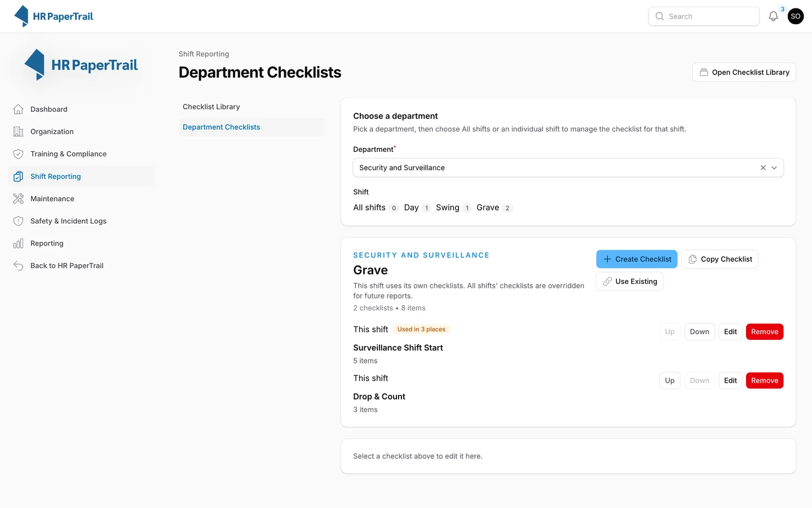Click the Training & Compliance shield icon
The image size is (812, 508).
pyautogui.click(x=19, y=154)
